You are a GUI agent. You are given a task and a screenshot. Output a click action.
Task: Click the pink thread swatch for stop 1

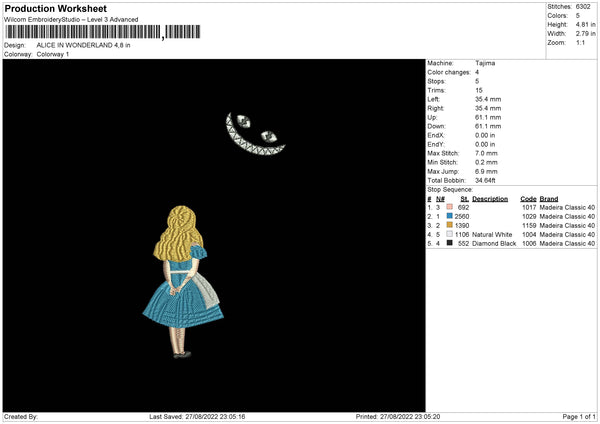pos(449,207)
